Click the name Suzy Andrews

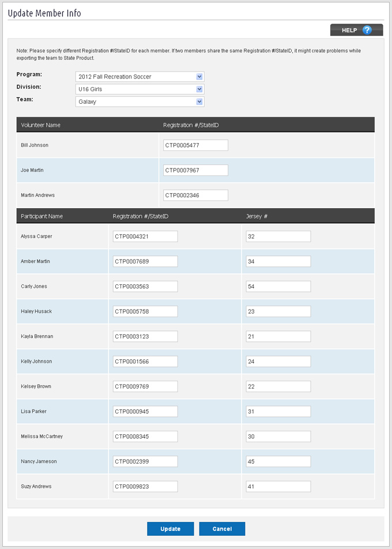click(36, 486)
